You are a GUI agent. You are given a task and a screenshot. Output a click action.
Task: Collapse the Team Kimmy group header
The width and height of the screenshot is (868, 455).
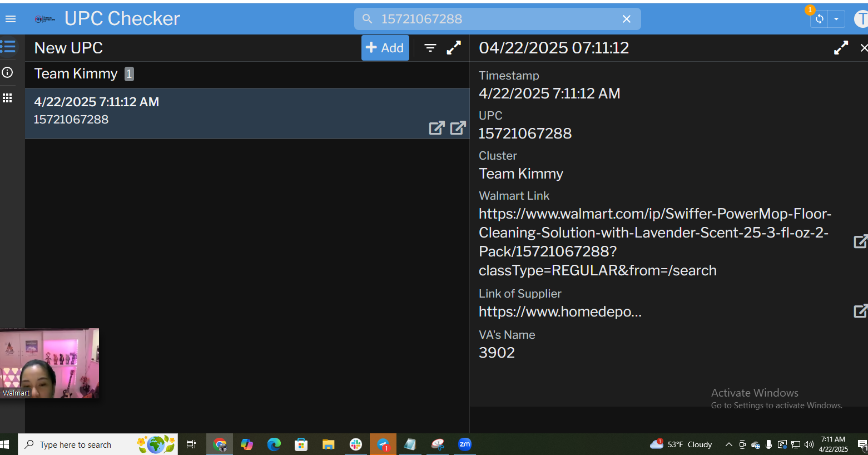(x=76, y=74)
